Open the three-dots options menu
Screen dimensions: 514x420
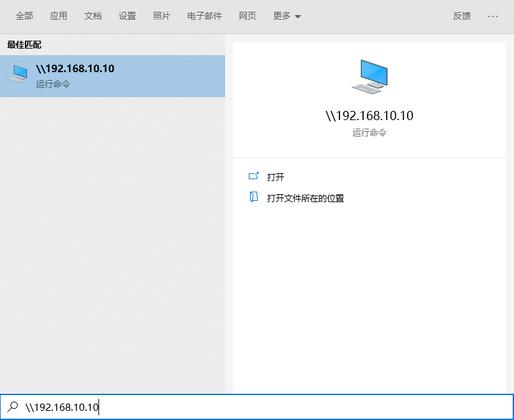coord(493,16)
